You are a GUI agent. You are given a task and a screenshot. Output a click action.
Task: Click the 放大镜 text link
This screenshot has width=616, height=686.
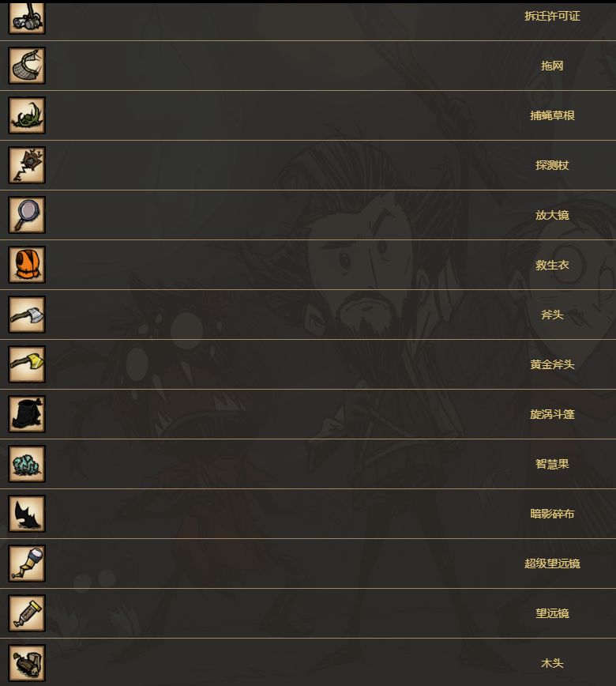coord(552,215)
